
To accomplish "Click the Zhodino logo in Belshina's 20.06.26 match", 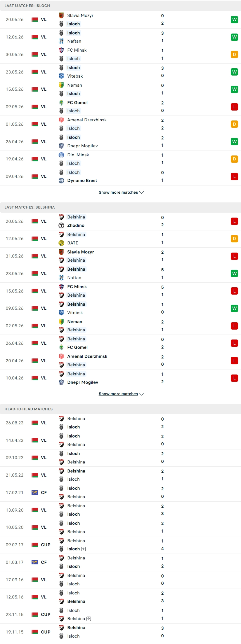I will click(x=61, y=225).
